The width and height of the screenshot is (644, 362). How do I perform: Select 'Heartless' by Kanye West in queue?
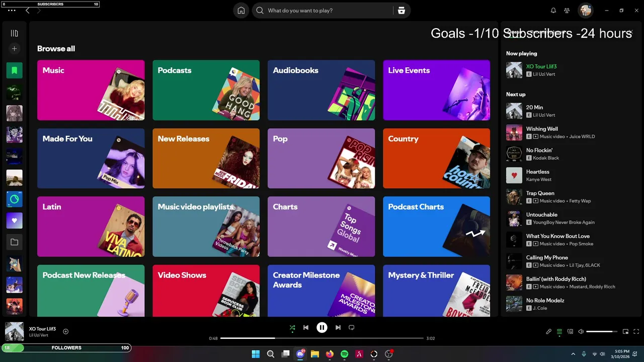(x=571, y=175)
